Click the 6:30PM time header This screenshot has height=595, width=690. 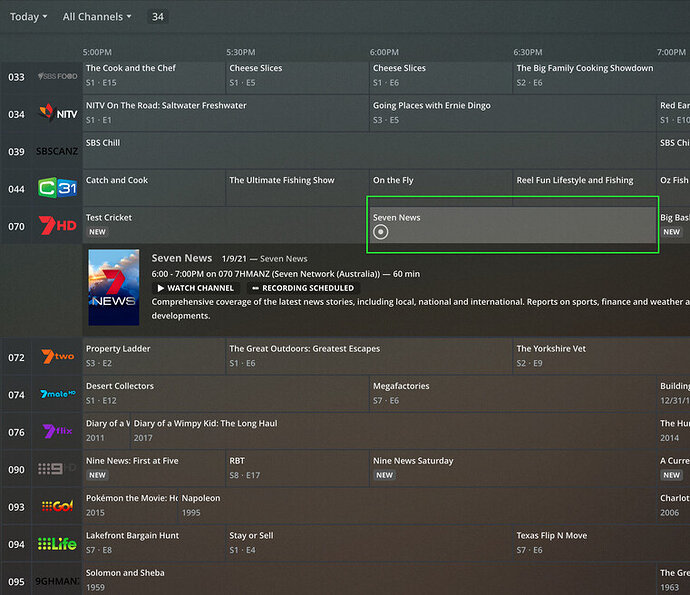pyautogui.click(x=528, y=52)
